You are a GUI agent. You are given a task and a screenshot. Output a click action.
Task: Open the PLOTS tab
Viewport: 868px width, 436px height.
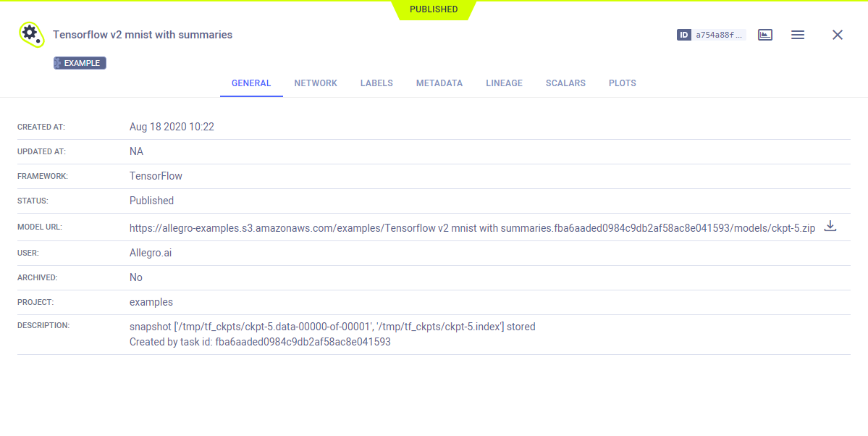[623, 83]
